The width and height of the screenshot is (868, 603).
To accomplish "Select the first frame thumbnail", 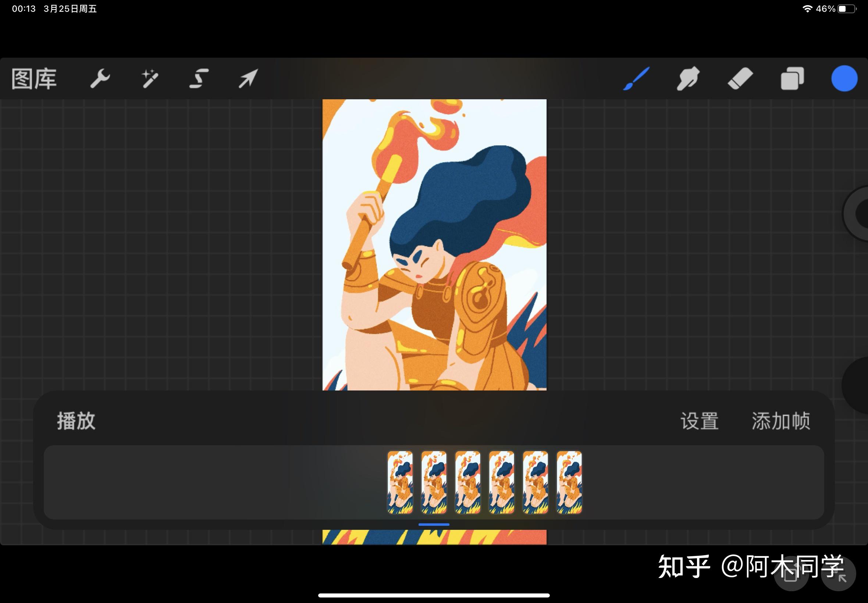I will 400,482.
